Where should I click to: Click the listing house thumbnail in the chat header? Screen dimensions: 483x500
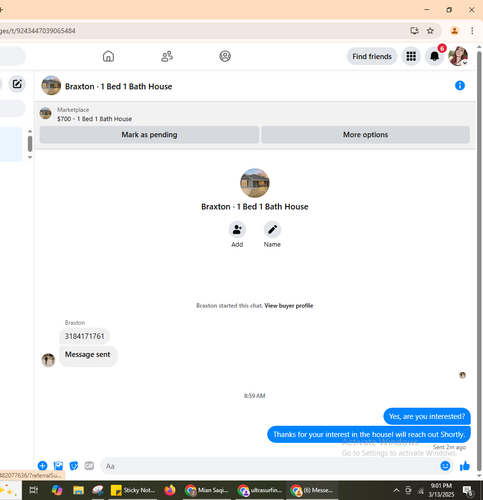click(51, 86)
